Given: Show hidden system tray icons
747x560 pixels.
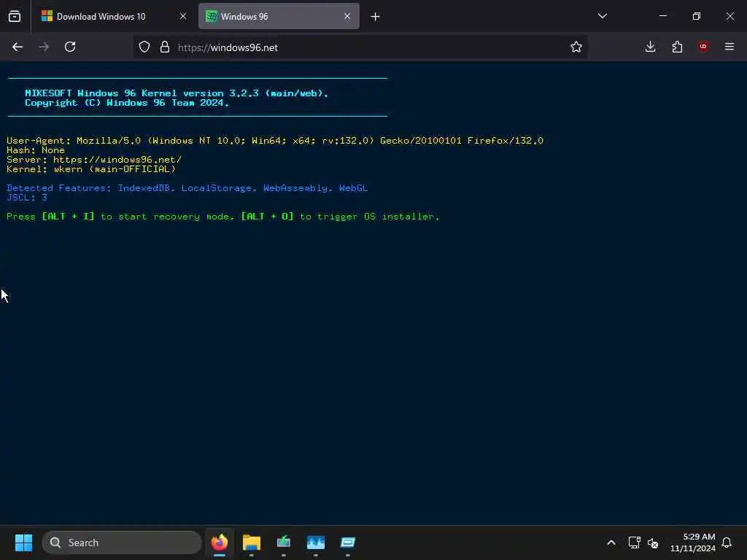Looking at the screenshot, I should click(x=611, y=542).
